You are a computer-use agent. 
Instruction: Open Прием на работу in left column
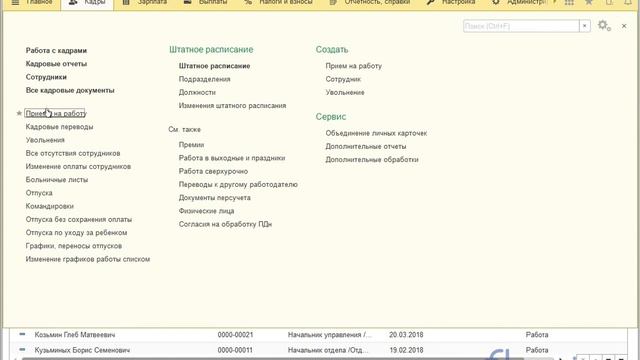pyautogui.click(x=56, y=113)
